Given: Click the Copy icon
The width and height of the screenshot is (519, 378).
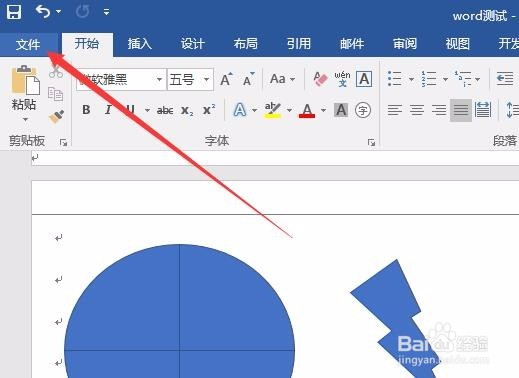Looking at the screenshot, I should tap(55, 94).
